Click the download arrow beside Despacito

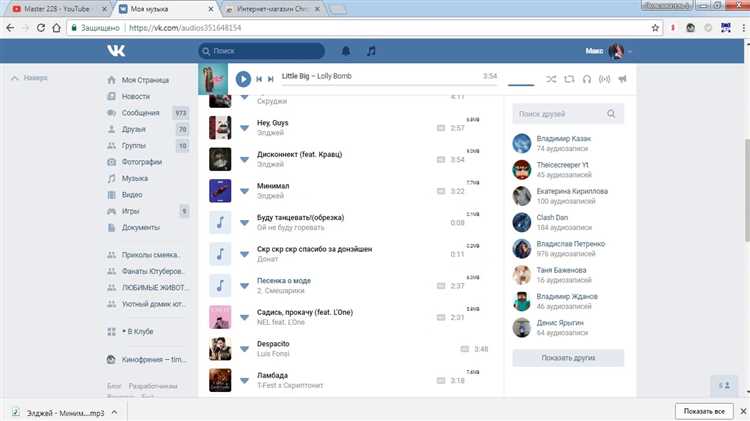pos(243,349)
